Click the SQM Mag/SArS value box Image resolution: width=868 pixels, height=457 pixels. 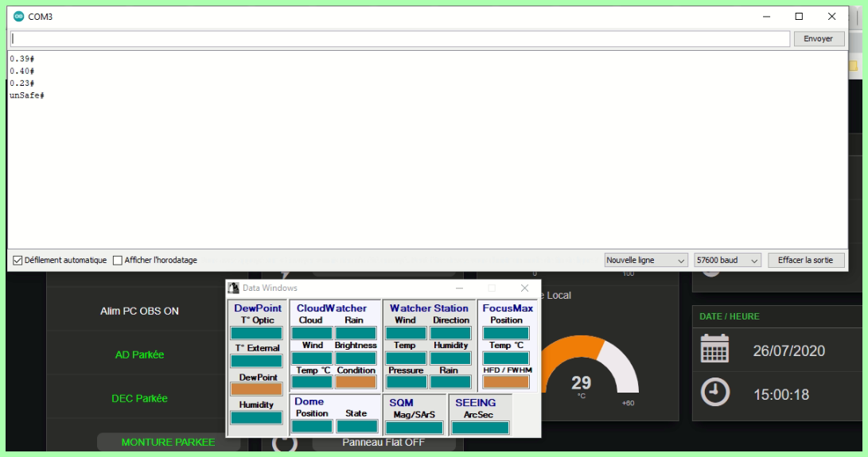pos(415,428)
